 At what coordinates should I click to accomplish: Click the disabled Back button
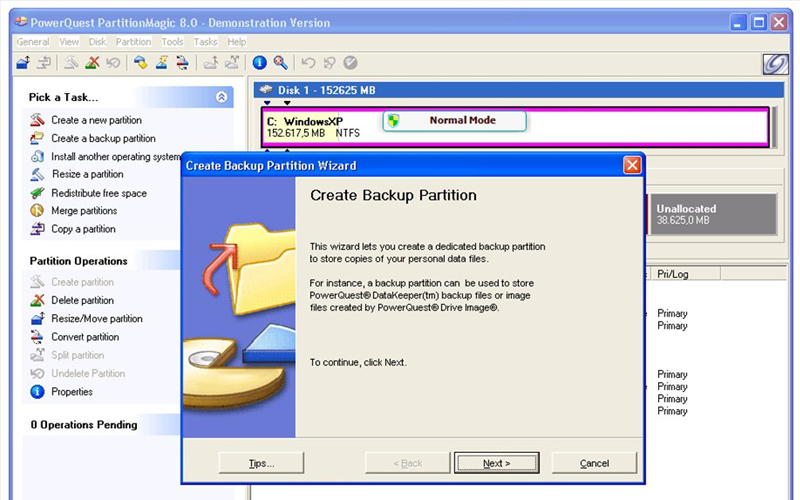coord(408,463)
